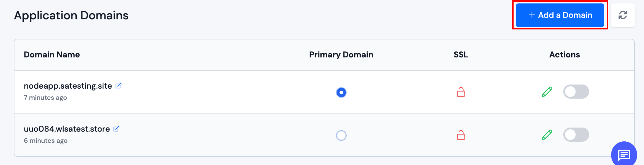Image resolution: width=644 pixels, height=165 pixels.
Task: Click the SSL column header
Action: [x=461, y=55]
